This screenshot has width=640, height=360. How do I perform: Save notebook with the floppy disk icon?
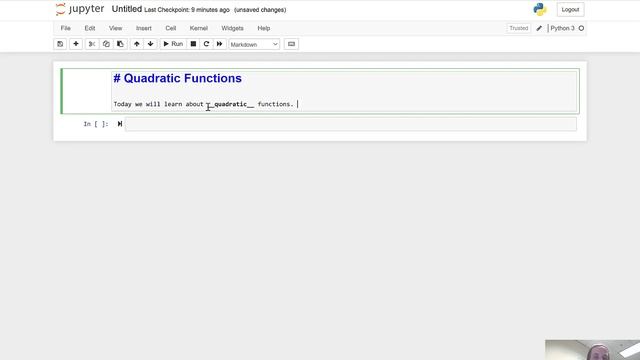coord(60,44)
